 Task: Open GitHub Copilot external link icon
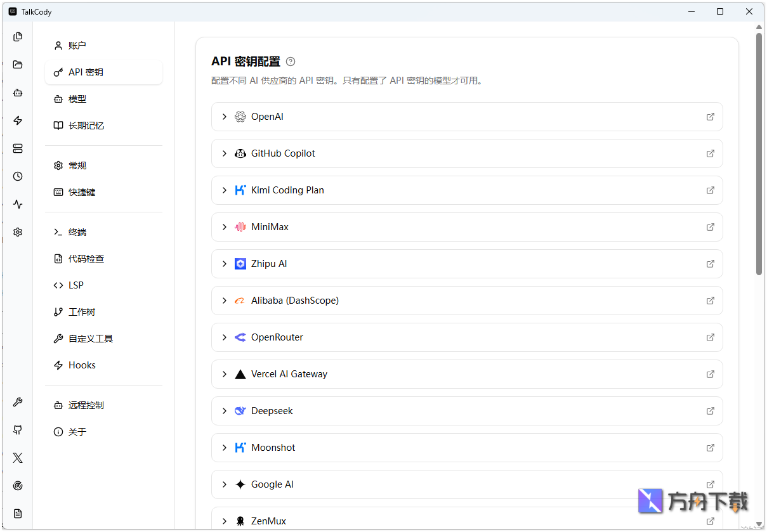(711, 153)
